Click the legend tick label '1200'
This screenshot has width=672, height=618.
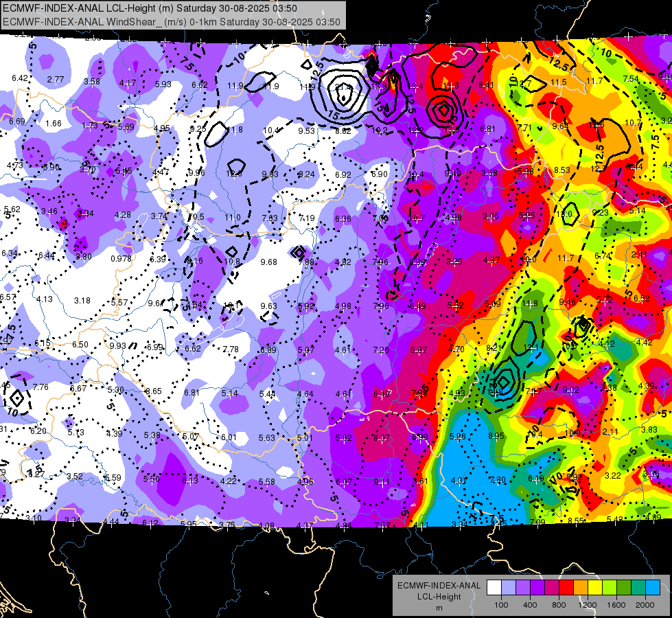click(587, 605)
